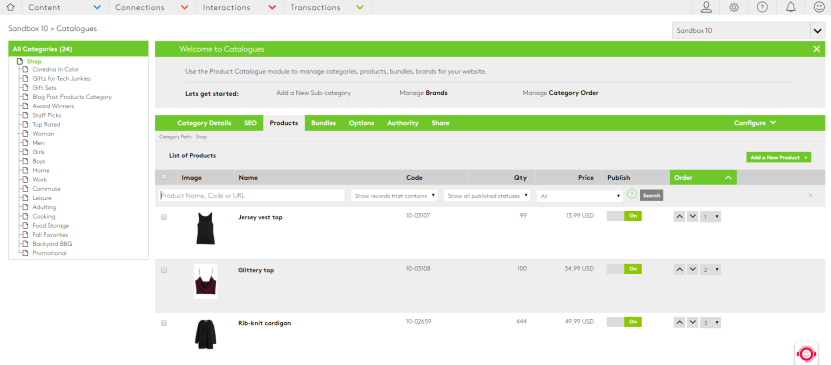Toggle publish switch for Rib-knit cardigan
The image size is (831, 365).
624,322
